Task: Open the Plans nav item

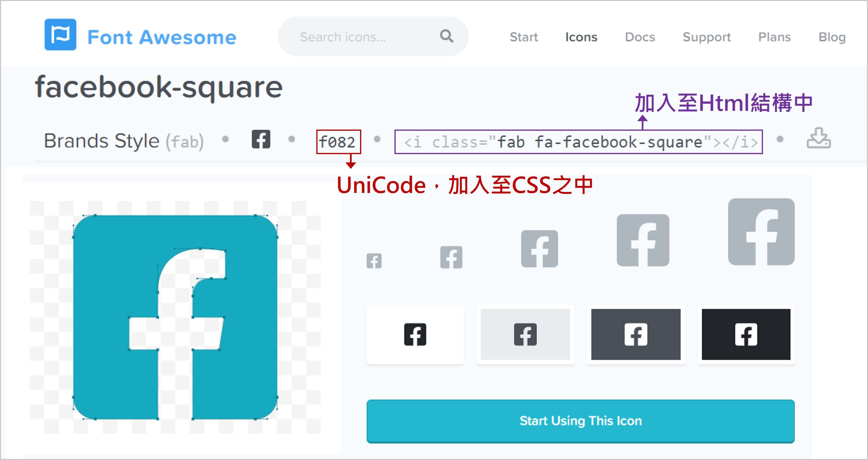Action: click(774, 37)
